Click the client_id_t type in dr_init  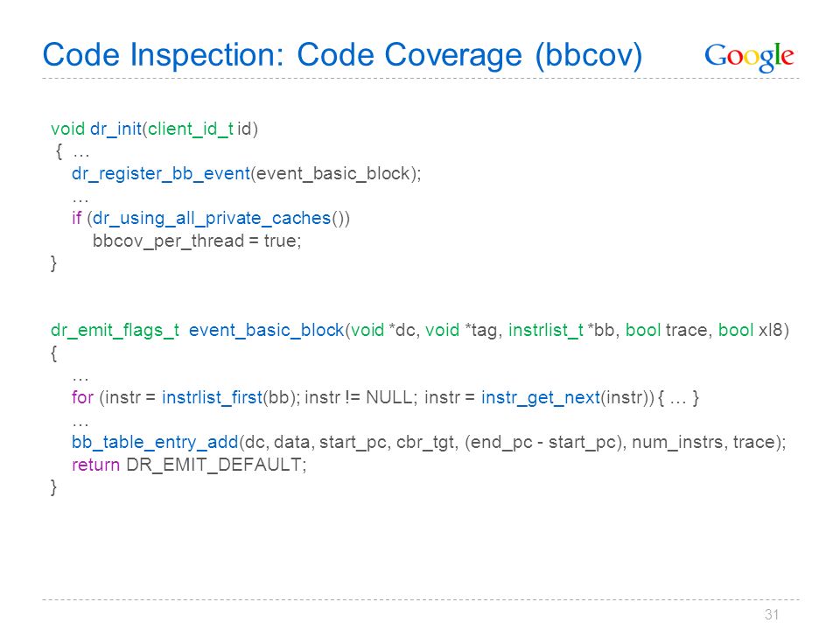coord(191,129)
